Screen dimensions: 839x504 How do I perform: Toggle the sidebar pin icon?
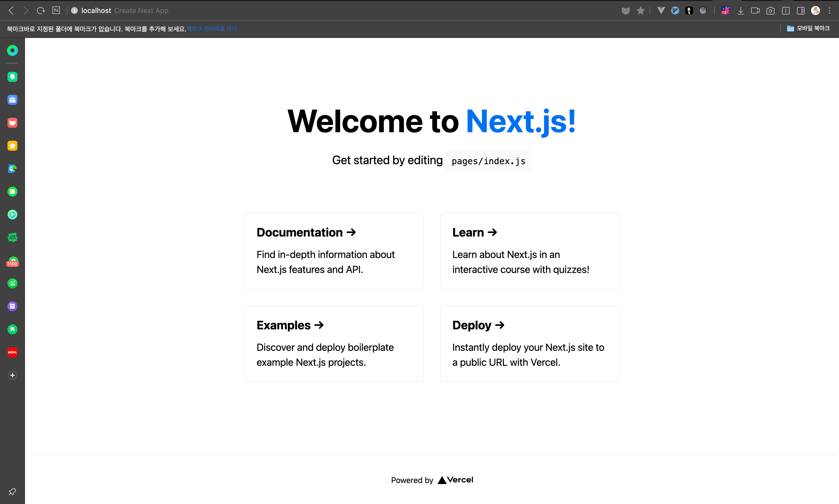pos(12,492)
